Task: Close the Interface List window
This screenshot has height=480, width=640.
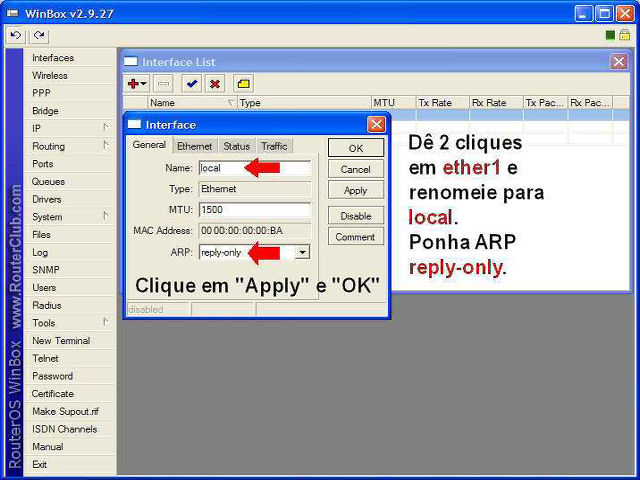Action: click(619, 62)
